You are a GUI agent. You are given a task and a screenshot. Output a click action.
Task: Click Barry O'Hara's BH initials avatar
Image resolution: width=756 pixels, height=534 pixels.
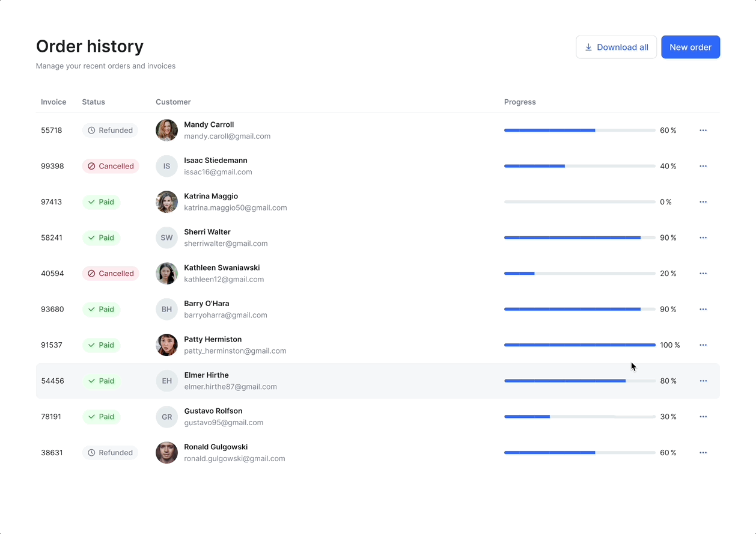coord(166,309)
